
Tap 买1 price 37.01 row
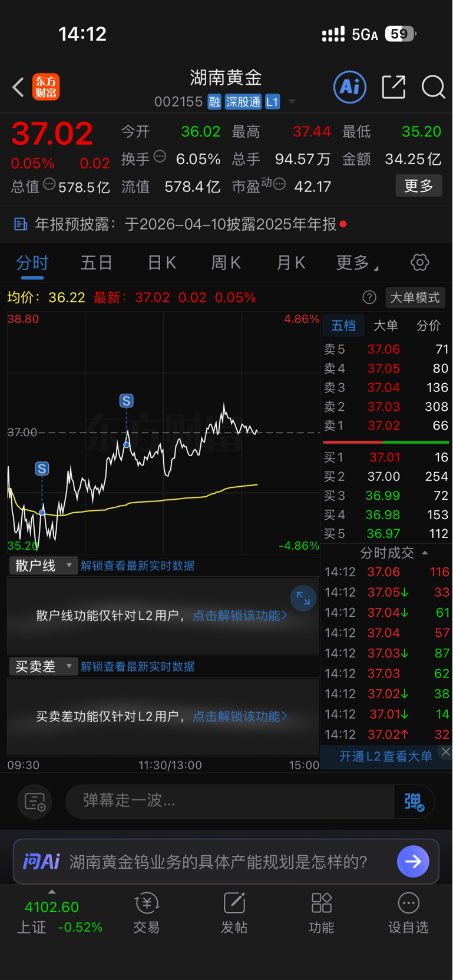click(386, 457)
